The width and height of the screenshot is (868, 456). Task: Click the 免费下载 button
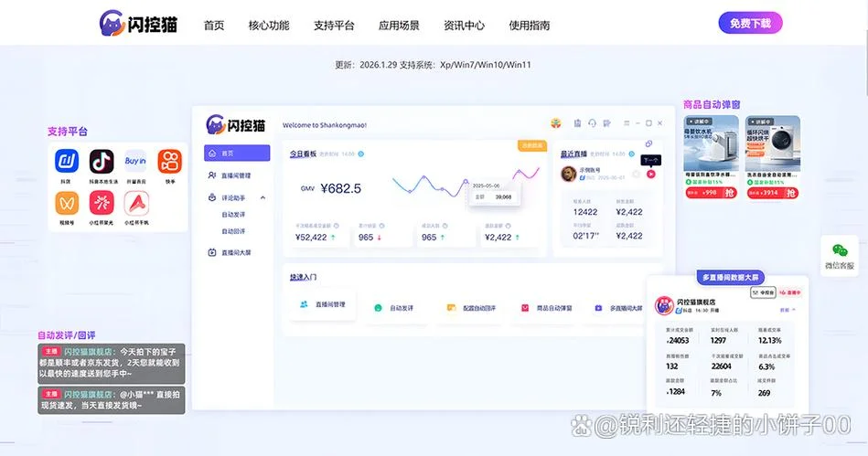click(x=750, y=23)
